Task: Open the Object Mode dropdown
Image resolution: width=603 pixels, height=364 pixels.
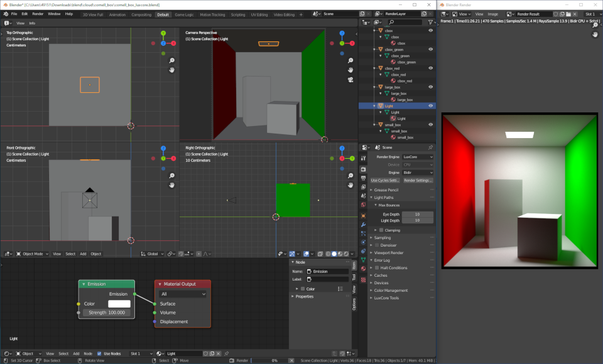Action: [x=32, y=254]
